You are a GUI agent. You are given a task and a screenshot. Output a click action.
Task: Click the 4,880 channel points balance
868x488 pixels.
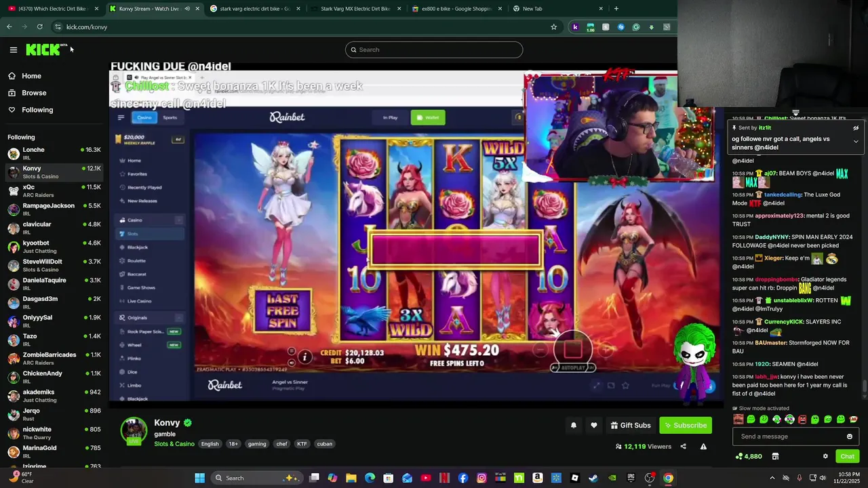click(749, 456)
